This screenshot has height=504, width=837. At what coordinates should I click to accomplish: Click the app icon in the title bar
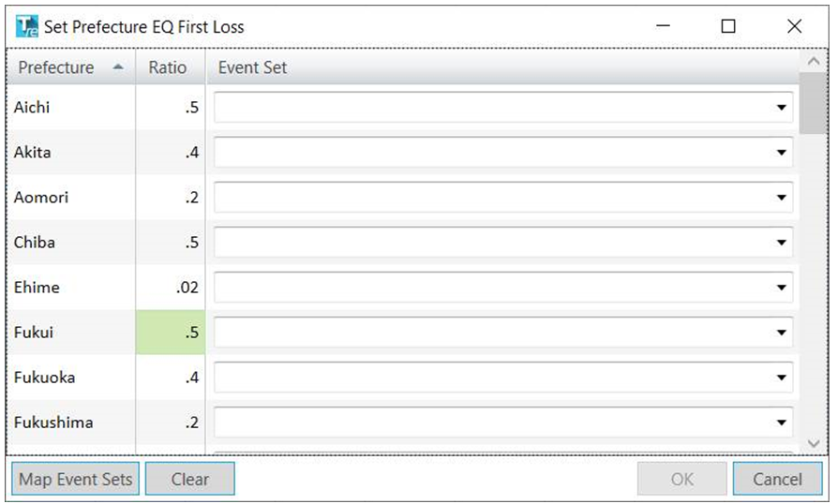point(26,26)
